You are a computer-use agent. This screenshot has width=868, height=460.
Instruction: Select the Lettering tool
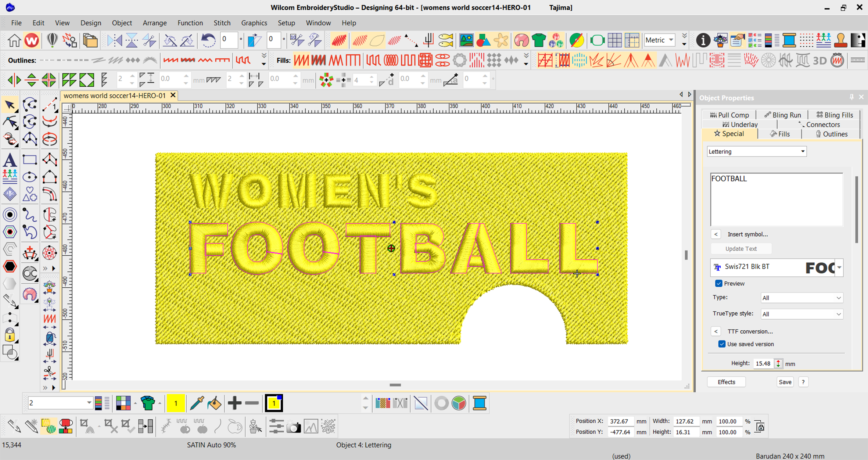[10, 160]
